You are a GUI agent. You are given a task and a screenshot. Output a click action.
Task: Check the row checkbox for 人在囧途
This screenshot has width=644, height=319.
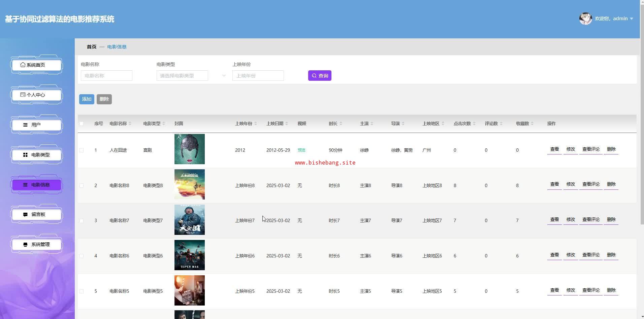tap(82, 150)
